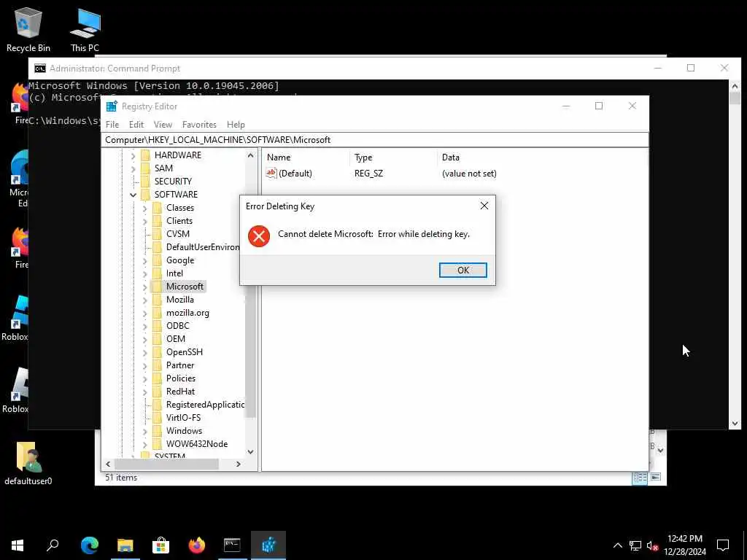The height and width of the screenshot is (560, 747).
Task: Expand the OpenSSH key
Action: pyautogui.click(x=145, y=352)
